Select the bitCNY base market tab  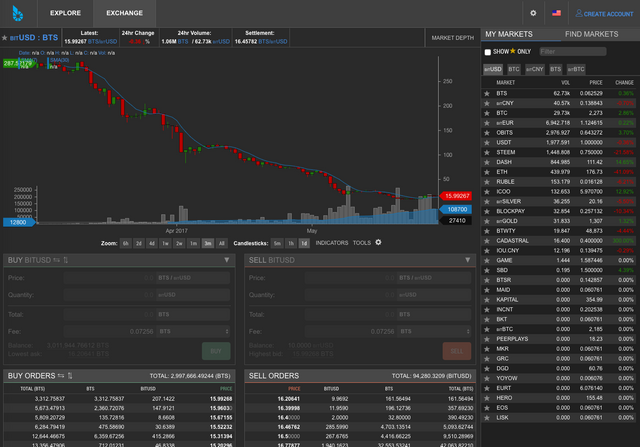(x=535, y=69)
